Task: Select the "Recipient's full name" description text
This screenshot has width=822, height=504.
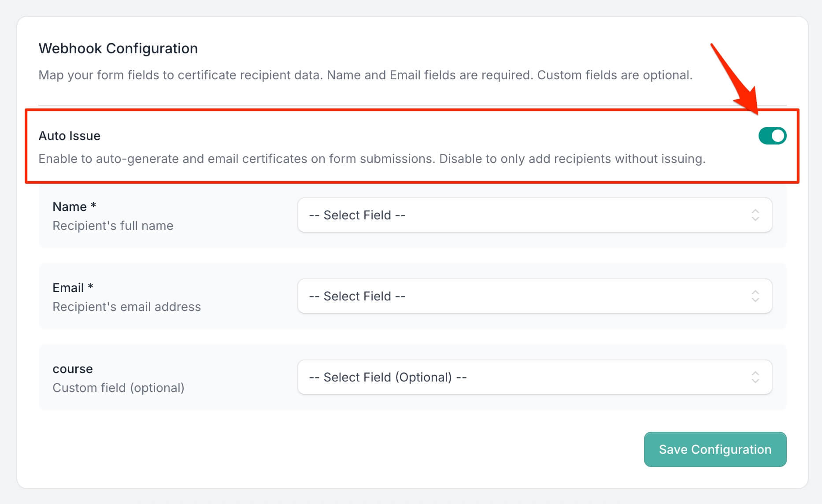Action: pyautogui.click(x=113, y=226)
